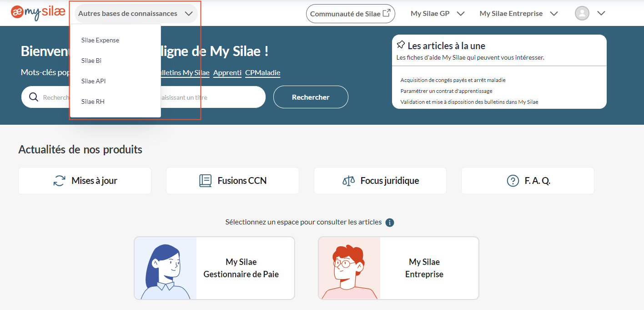
Task: Select Silae Expense from the open menu
Action: (x=100, y=40)
